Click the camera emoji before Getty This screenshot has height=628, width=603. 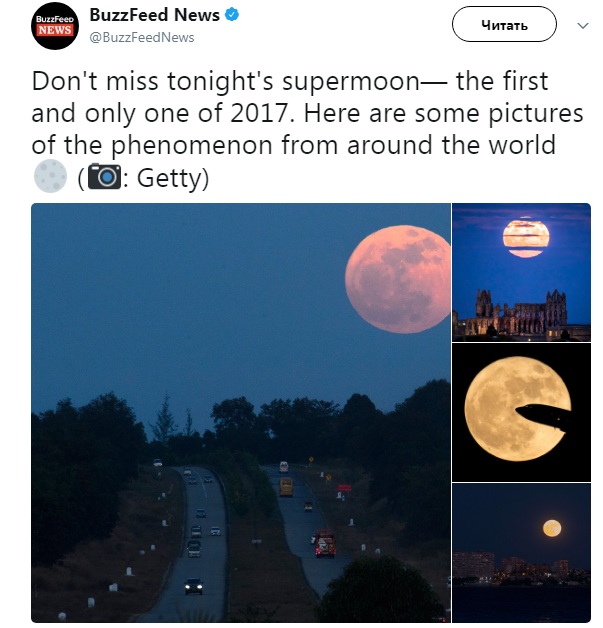click(103, 176)
